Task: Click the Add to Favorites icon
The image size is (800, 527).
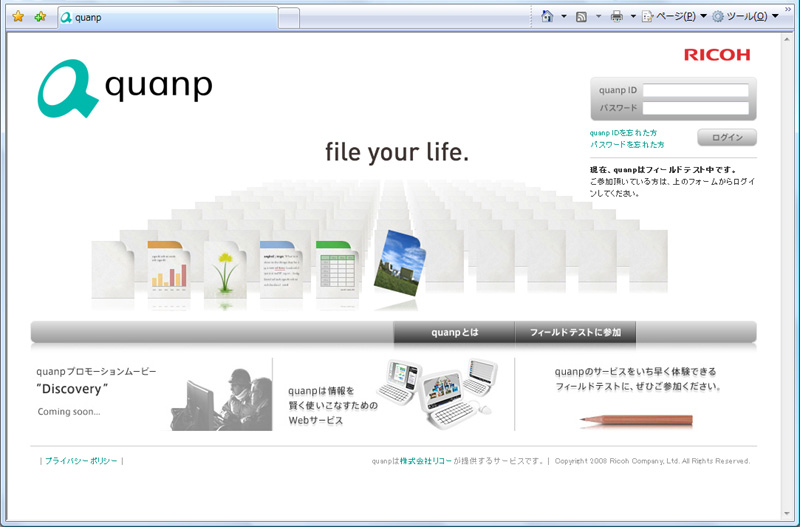Action: pos(40,17)
